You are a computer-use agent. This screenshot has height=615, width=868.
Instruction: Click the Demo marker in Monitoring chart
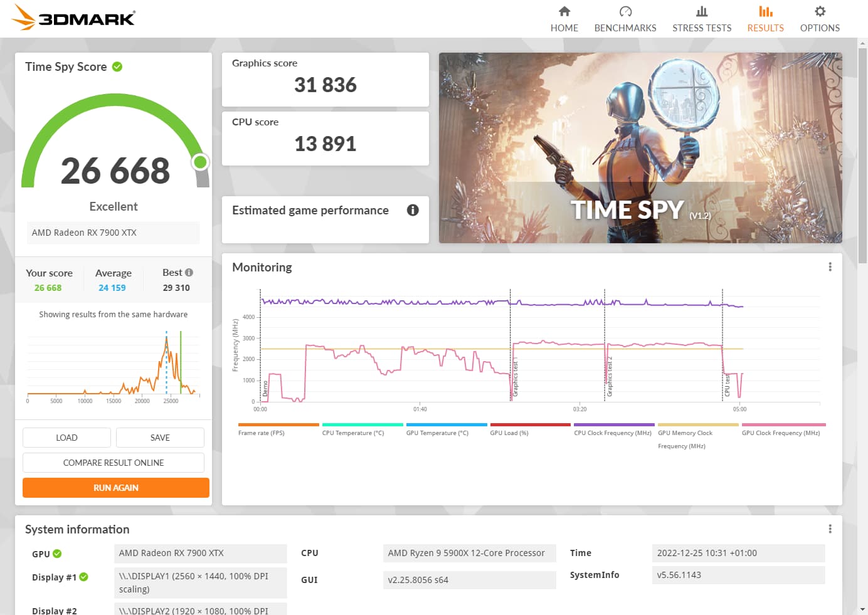point(265,389)
